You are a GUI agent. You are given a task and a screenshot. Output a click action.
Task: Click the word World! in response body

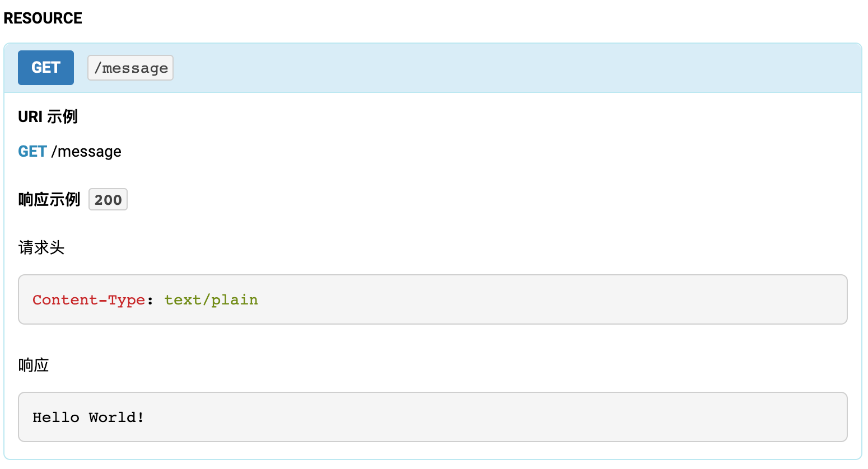(116, 418)
